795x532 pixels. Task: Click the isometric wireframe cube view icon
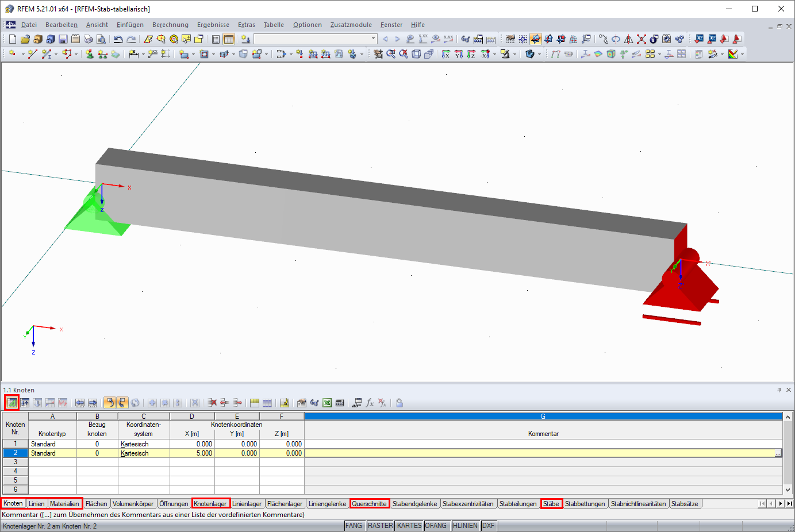(x=416, y=54)
